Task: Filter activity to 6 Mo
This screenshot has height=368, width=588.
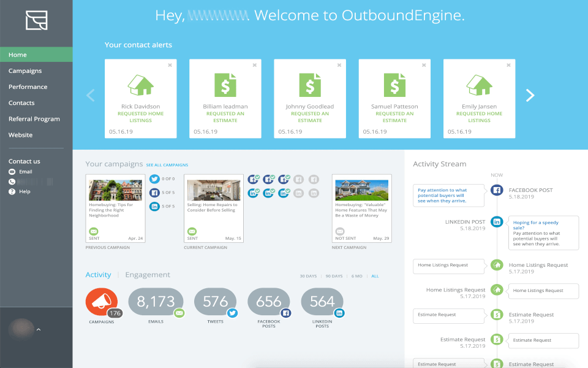Action: (356, 276)
